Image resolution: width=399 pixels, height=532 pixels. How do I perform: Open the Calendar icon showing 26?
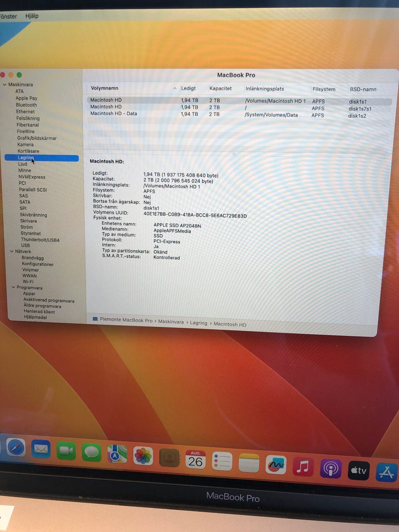pos(195,460)
